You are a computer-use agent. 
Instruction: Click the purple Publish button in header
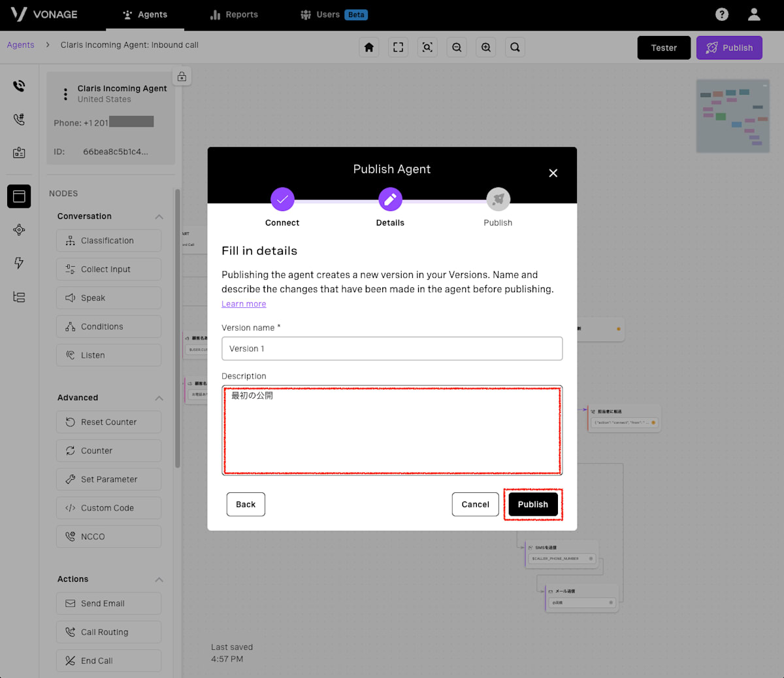(x=729, y=48)
